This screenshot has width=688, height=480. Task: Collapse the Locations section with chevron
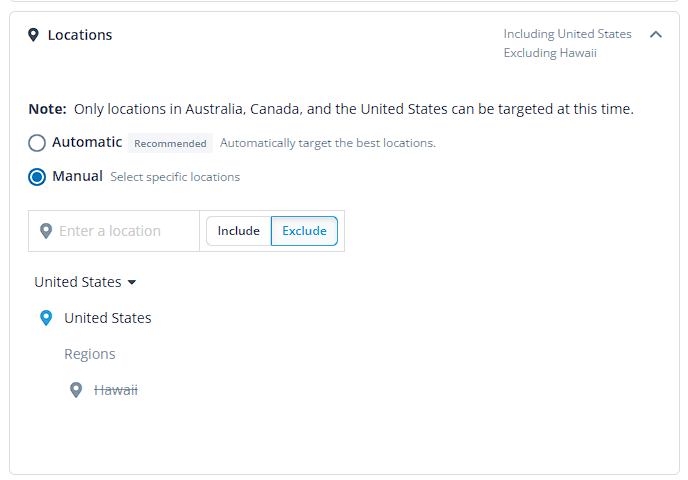(x=656, y=34)
